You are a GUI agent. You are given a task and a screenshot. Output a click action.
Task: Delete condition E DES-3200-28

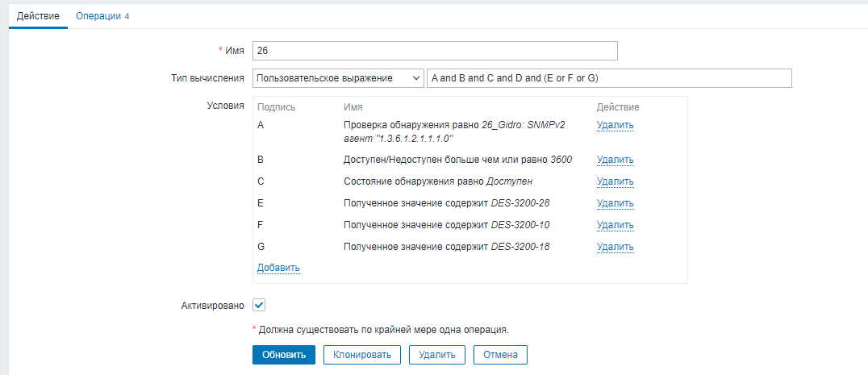615,203
